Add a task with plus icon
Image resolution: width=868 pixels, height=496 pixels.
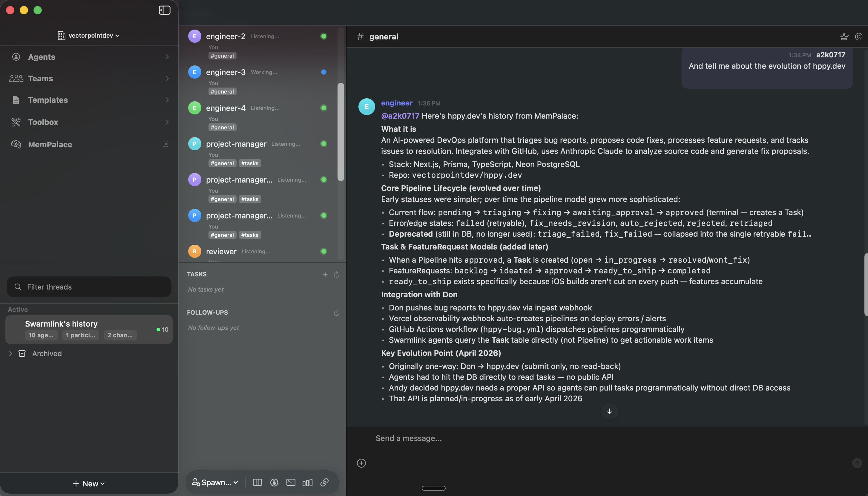tap(325, 274)
